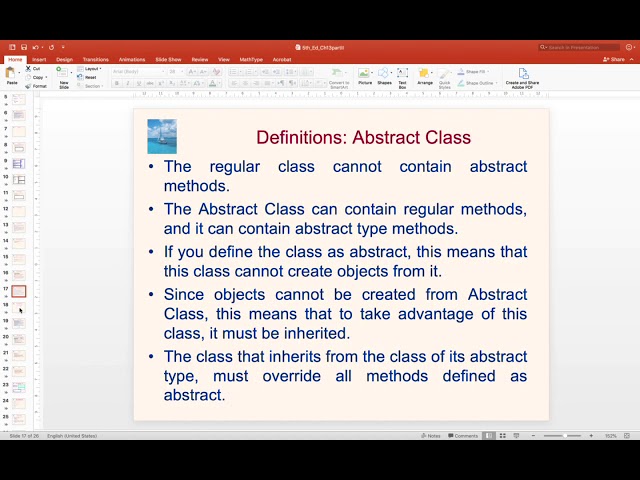640x480 pixels.
Task: Click Fit slide to window icon
Action: point(627,436)
